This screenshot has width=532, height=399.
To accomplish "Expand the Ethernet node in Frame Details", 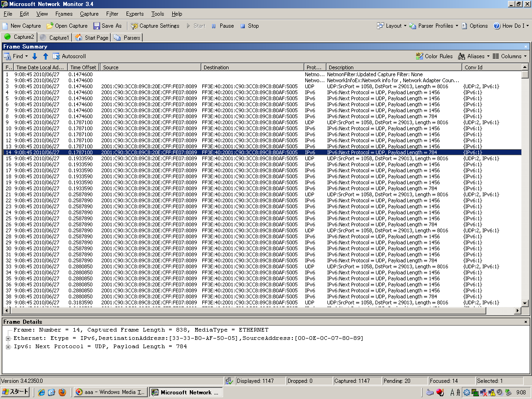I will [x=8, y=339].
